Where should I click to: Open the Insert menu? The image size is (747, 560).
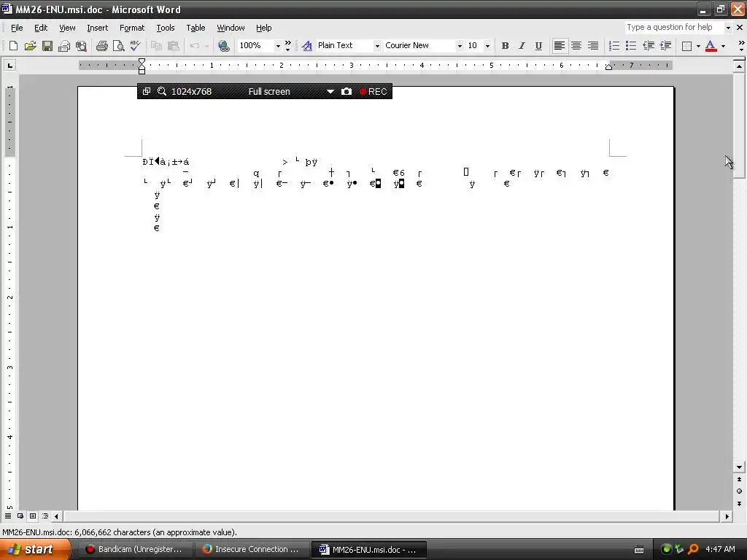point(97,28)
